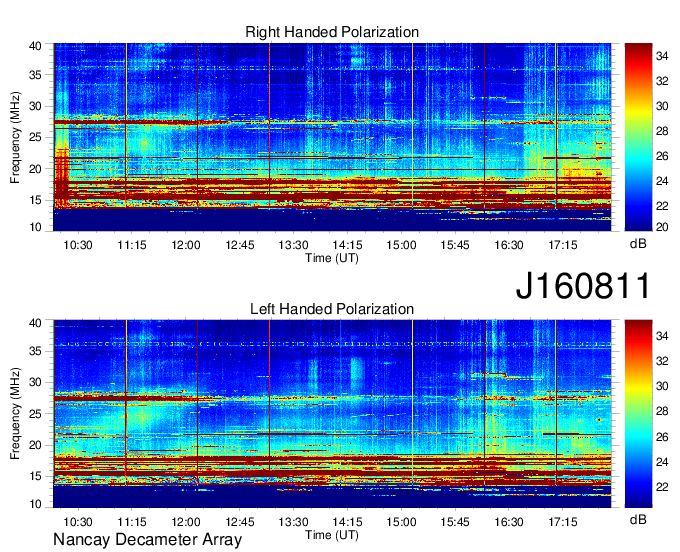680x552 pixels.
Task: Click the bottom plot's 'Frequency (MHz)' axis label
Action: (x=15, y=414)
